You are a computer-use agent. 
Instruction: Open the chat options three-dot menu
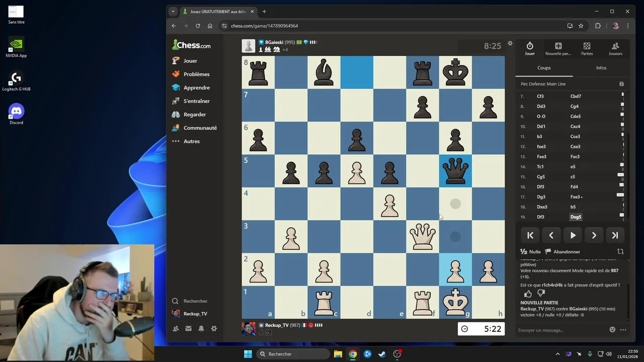click(x=623, y=330)
